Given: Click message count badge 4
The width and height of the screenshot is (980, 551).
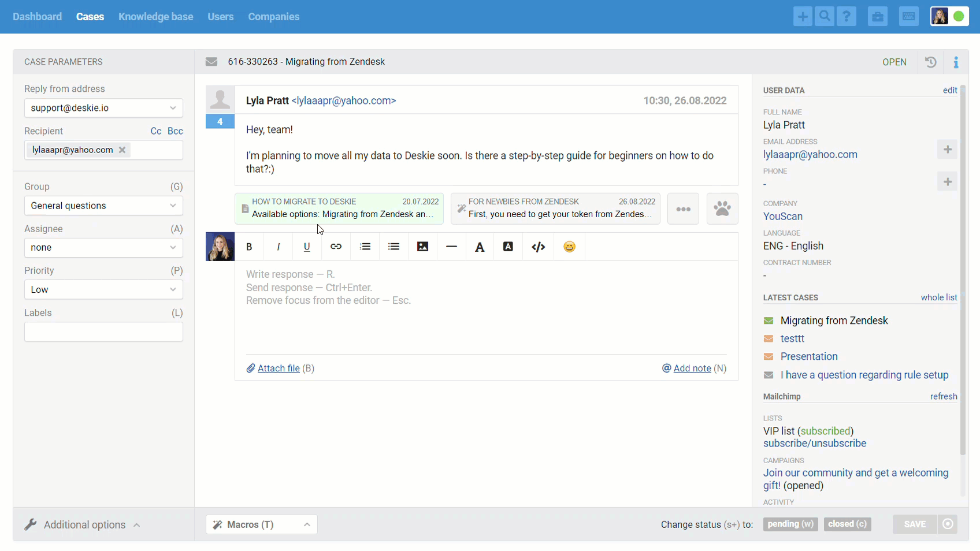Looking at the screenshot, I should [x=220, y=121].
